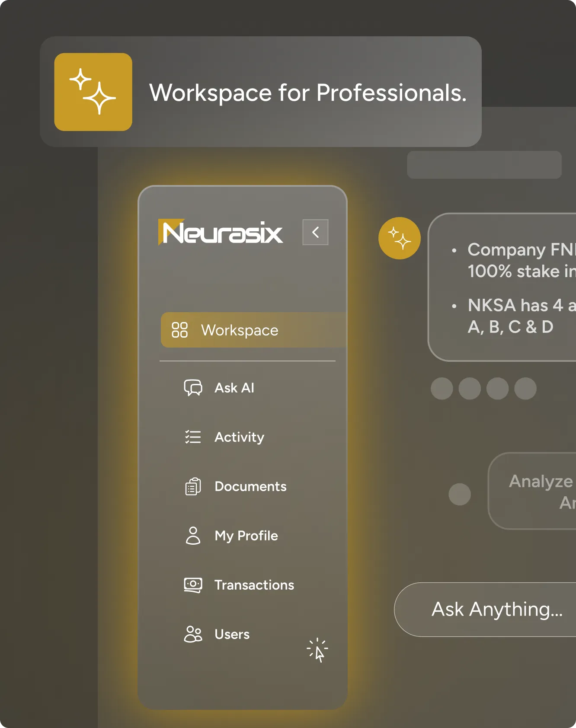Screen dimensions: 576x728
Task: Click the large gold sparkle tile in banner
Action: 93,92
